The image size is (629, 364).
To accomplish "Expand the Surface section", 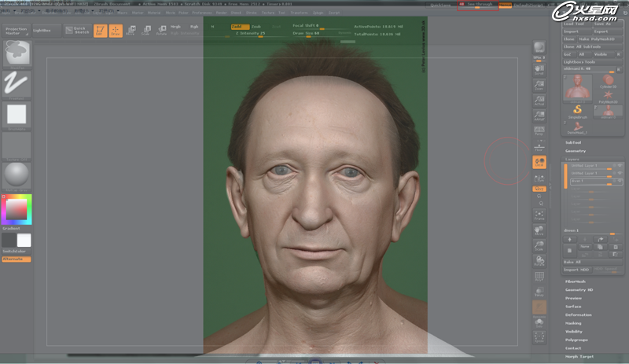I will point(573,307).
